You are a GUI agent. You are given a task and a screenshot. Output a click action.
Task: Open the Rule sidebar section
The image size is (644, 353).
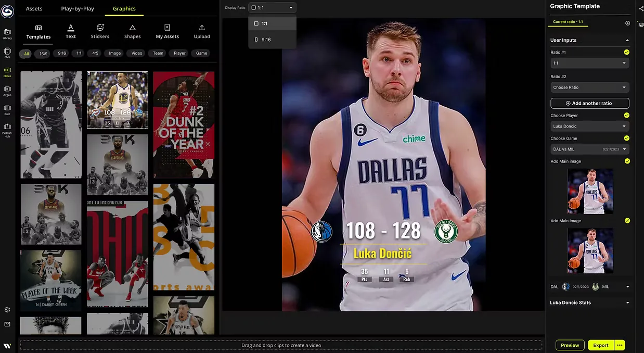pos(7,109)
